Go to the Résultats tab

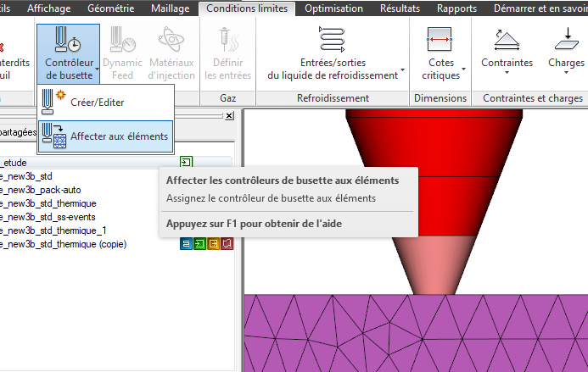tap(399, 9)
